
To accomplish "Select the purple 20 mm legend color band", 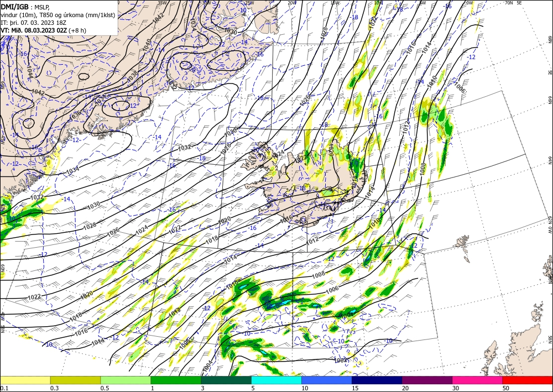I will 427,380.
